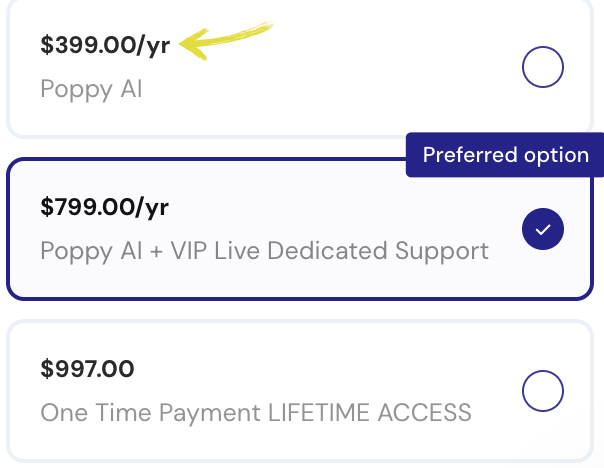Image resolution: width=604 pixels, height=468 pixels.
Task: Click the $997.00 price text
Action: point(87,369)
